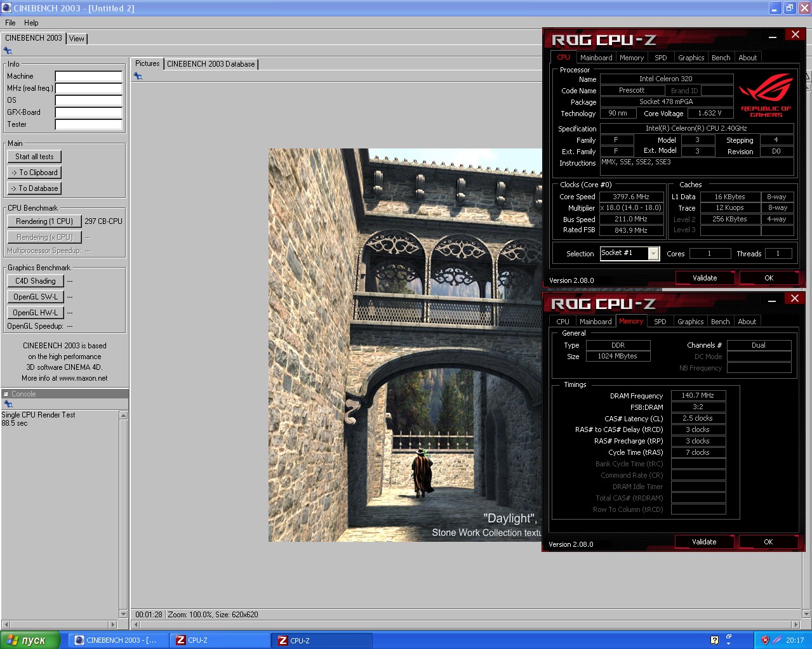Click pin icon in Pictures panel
The image size is (812, 649).
(138, 76)
